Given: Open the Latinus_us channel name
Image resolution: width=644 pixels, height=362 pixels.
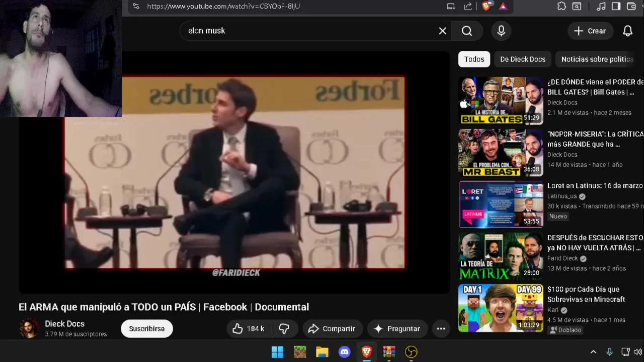Looking at the screenshot, I should (562, 196).
